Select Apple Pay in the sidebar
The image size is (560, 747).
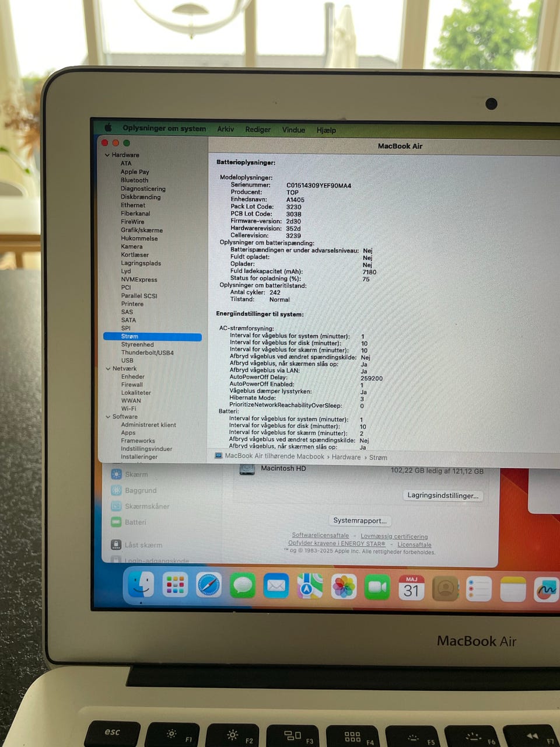(135, 172)
